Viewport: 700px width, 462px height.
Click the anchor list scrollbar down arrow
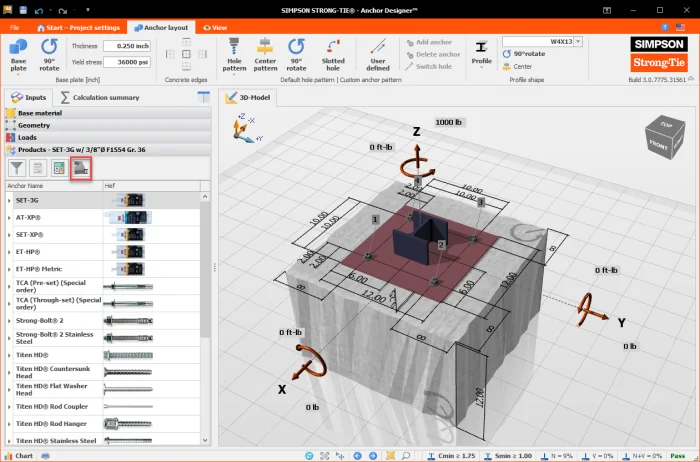[x=205, y=440]
